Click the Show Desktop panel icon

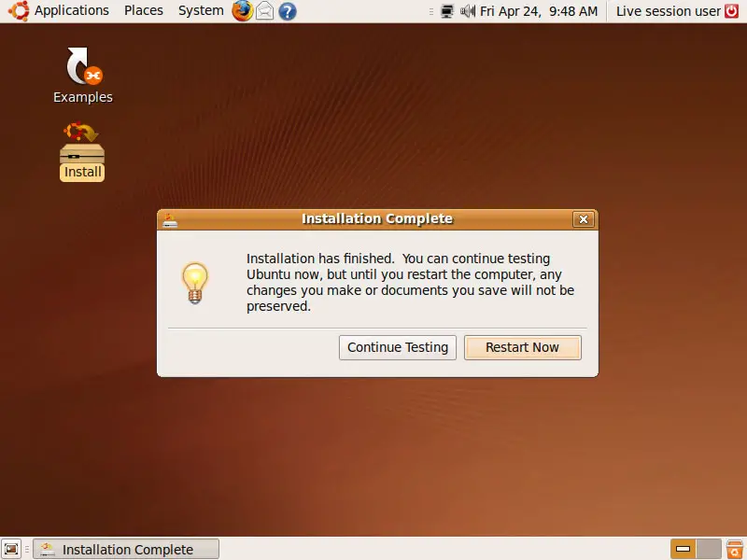click(11, 549)
